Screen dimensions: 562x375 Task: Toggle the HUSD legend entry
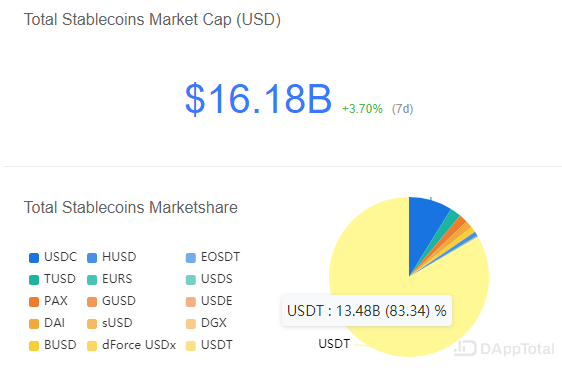112,257
